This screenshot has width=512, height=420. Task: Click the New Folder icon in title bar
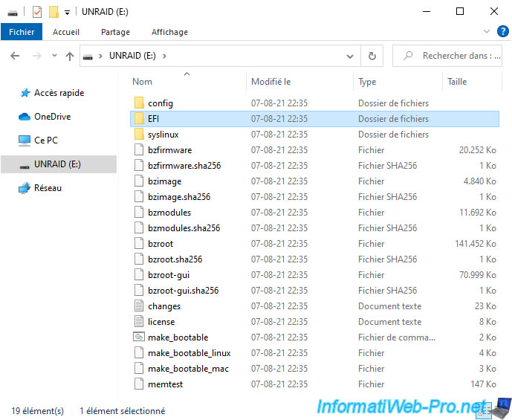coord(53,12)
